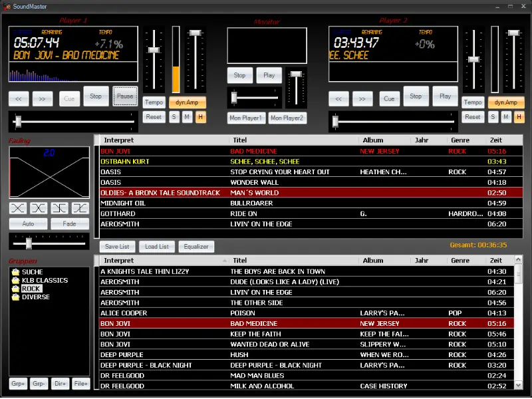Sort playlist by Zeit column header
Screen dimensions: 532x399
496,140
